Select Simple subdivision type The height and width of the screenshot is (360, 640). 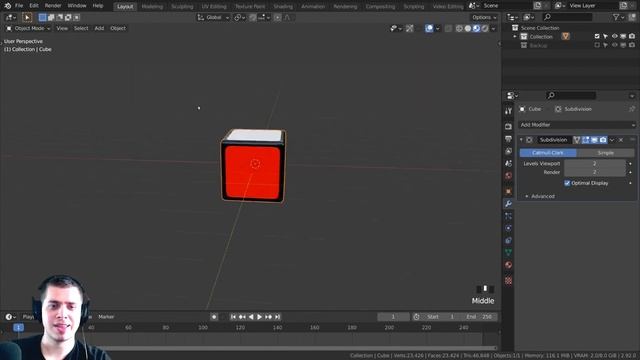[606, 153]
